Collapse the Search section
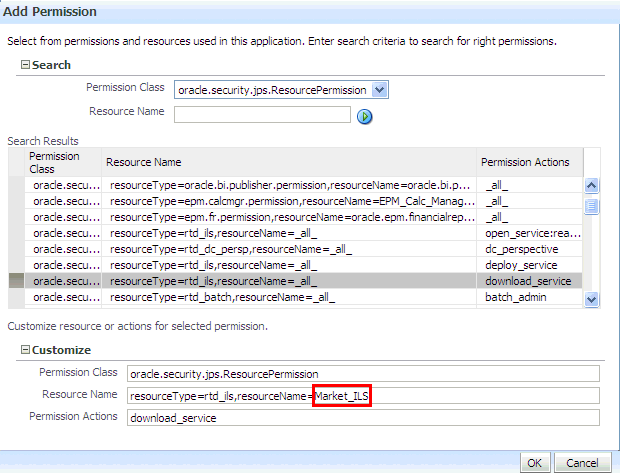The width and height of the screenshot is (620, 475). pyautogui.click(x=26, y=65)
